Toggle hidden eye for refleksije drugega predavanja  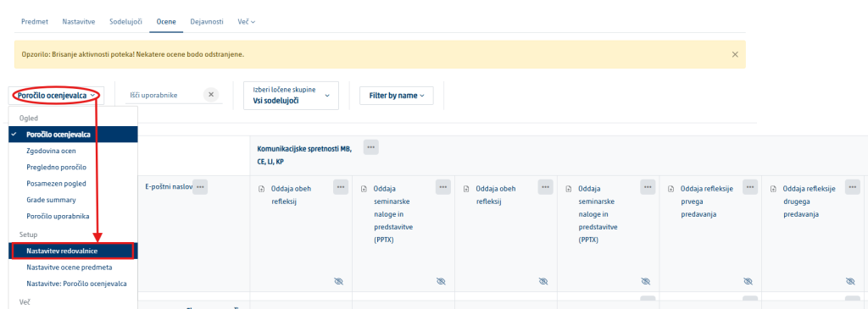(850, 281)
